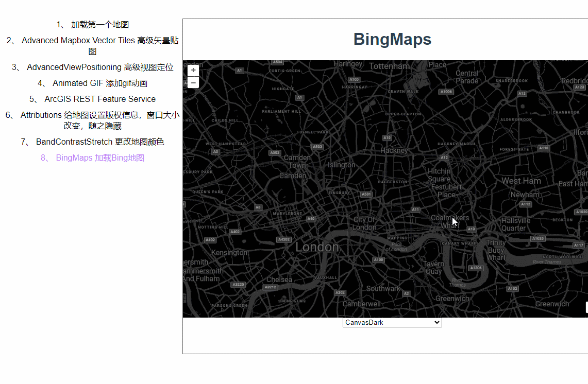Click the A502 road shield

[x=275, y=152]
